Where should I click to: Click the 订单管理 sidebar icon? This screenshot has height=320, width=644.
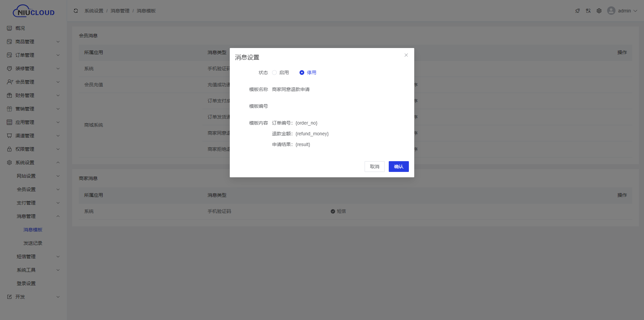9,55
